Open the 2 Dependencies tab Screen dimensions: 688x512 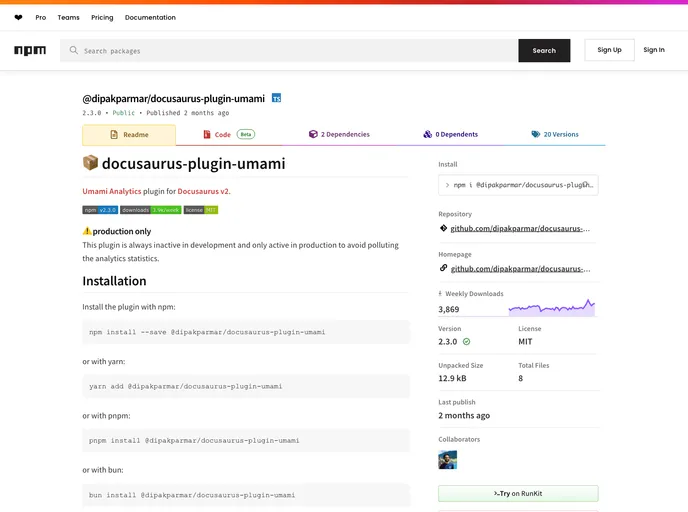click(x=339, y=134)
